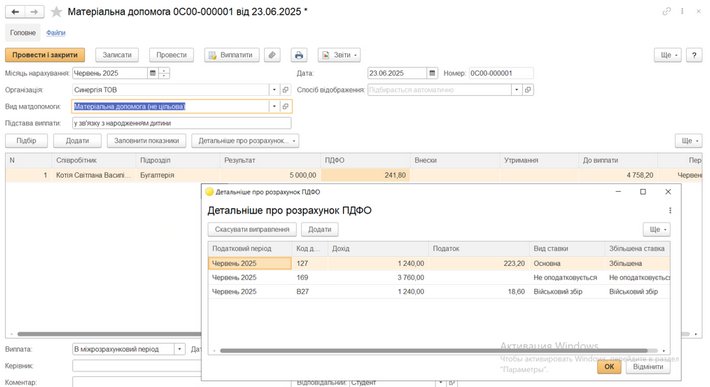The width and height of the screenshot is (710, 387).
Task: Click the Підстава виплати input field
Action: click(182, 123)
